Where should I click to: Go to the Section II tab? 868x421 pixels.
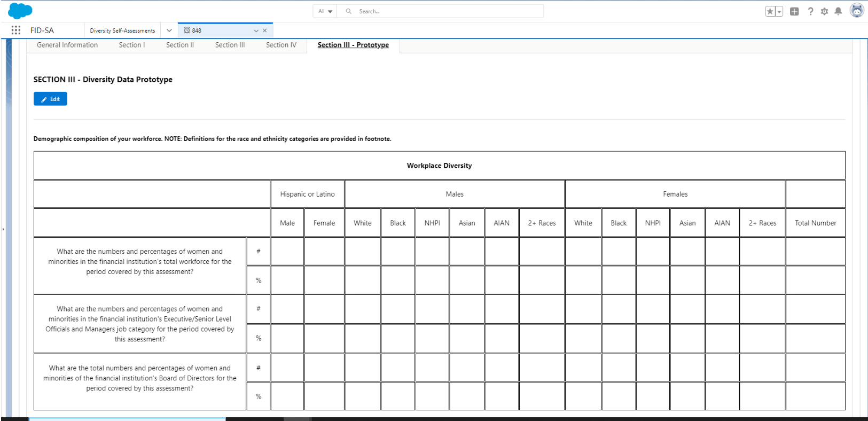(x=179, y=45)
